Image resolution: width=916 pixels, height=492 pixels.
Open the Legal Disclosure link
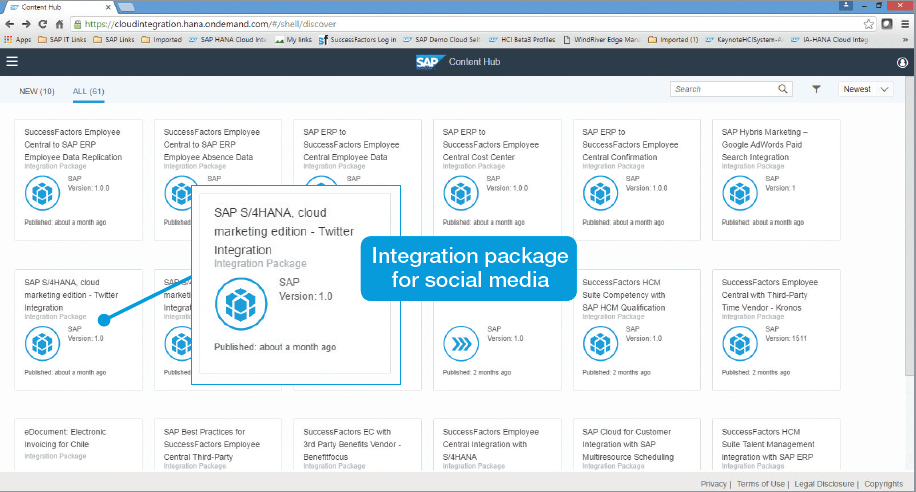pyautogui.click(x=824, y=484)
